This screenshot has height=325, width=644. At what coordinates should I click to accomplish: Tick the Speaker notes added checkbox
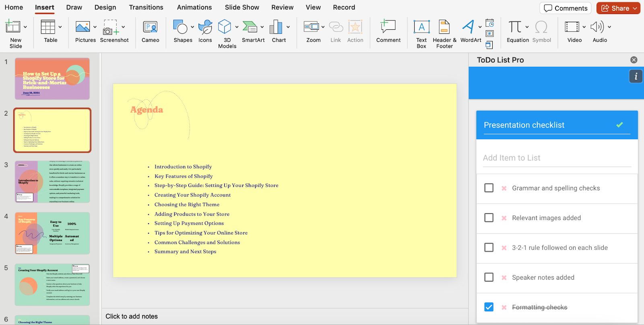(489, 277)
